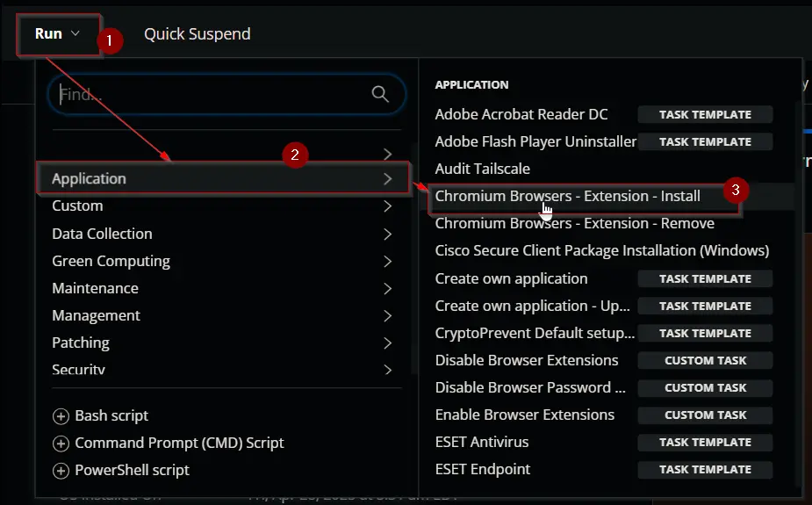The image size is (812, 505).
Task: Open the Run dropdown
Action: 57,34
